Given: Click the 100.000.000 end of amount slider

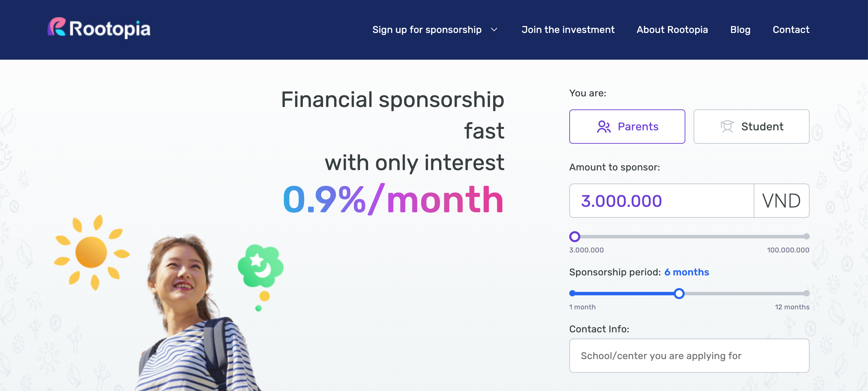Looking at the screenshot, I should pyautogui.click(x=807, y=236).
